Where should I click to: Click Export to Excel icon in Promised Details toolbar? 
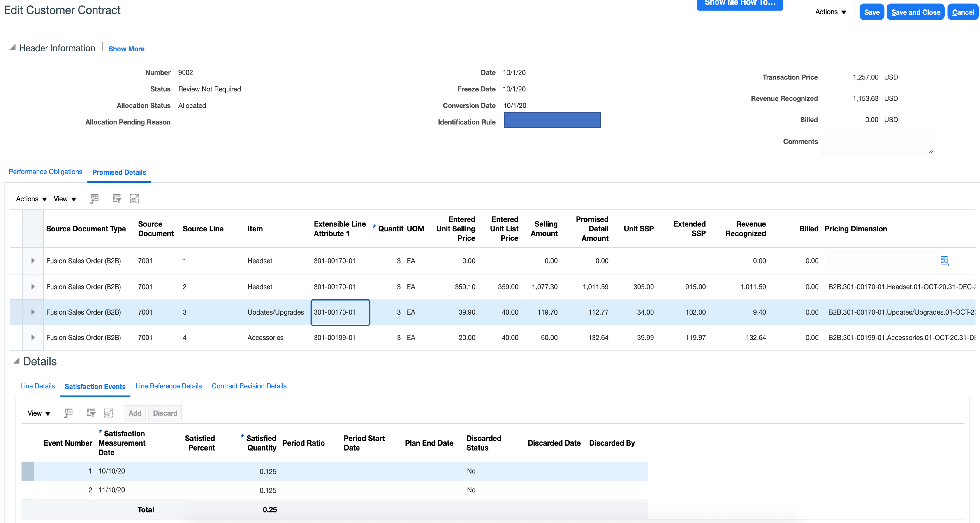[94, 199]
